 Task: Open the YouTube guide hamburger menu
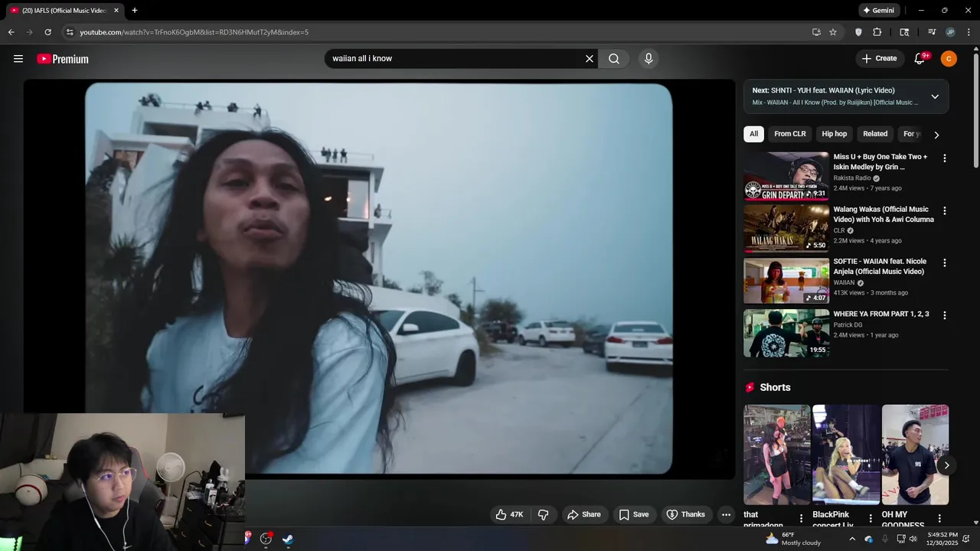tap(18, 59)
